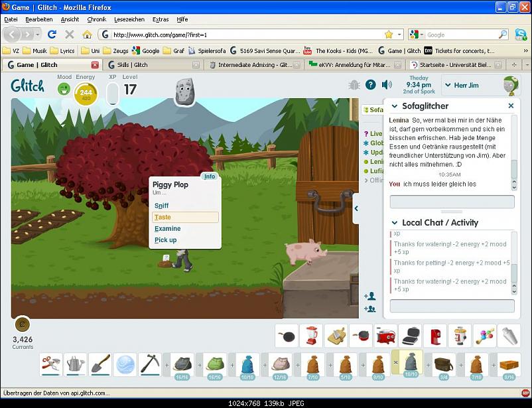Select the pickaxe in inventory
The height and width of the screenshot is (408, 532).
(150, 364)
